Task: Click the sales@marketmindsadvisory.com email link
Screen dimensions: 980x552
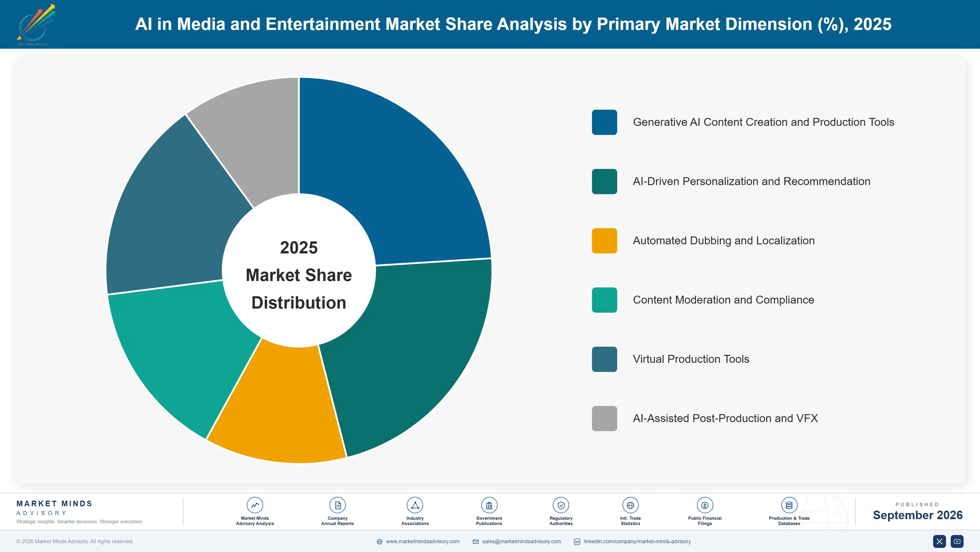Action: point(522,541)
